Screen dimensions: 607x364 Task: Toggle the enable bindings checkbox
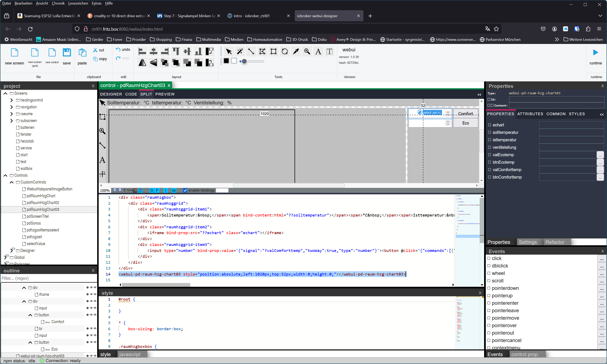[x=185, y=190]
